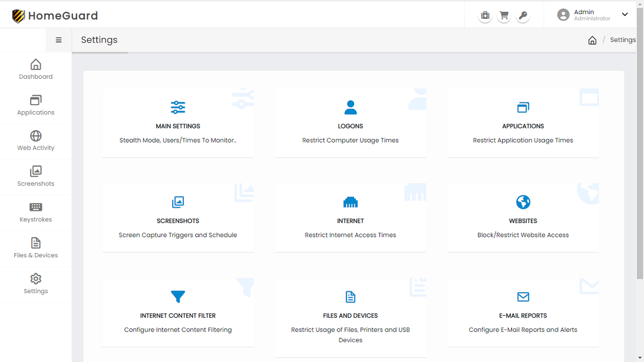
Task: Open Dashboard in the sidebar
Action: [36, 69]
